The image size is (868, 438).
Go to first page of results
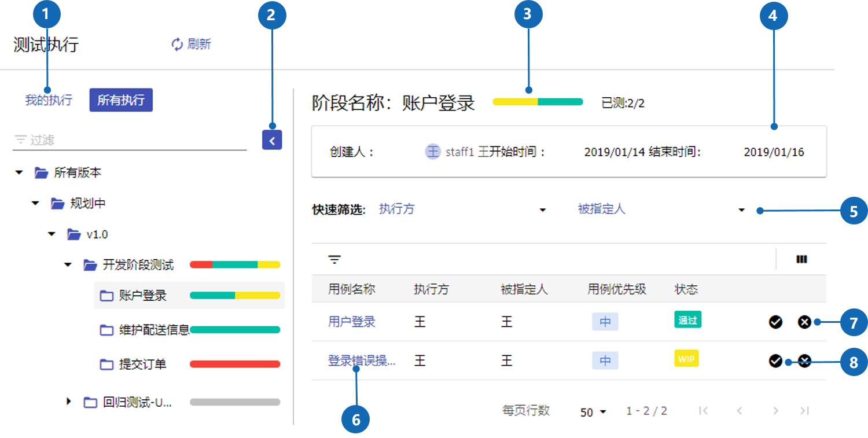pyautogui.click(x=704, y=411)
